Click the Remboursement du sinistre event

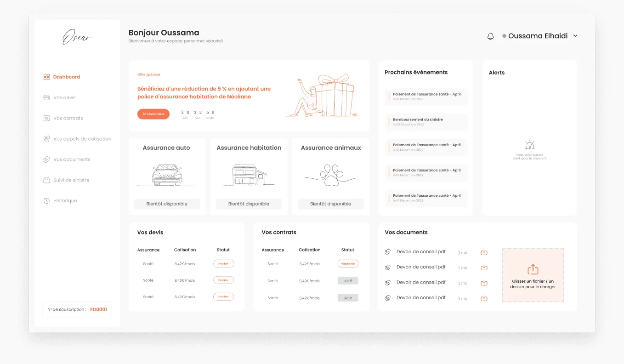tap(426, 122)
